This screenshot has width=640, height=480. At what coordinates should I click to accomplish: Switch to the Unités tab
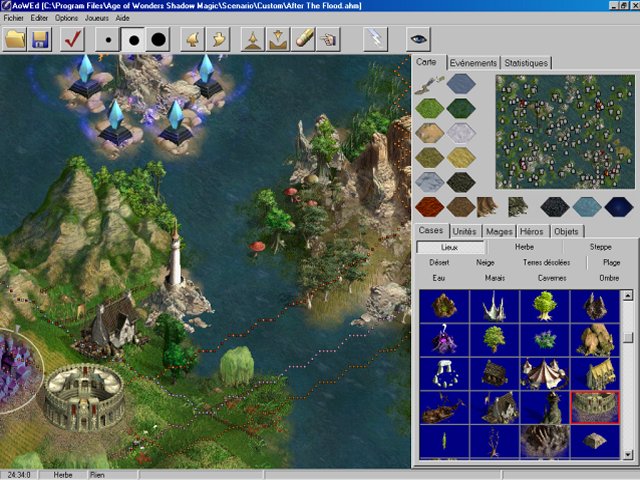[464, 231]
